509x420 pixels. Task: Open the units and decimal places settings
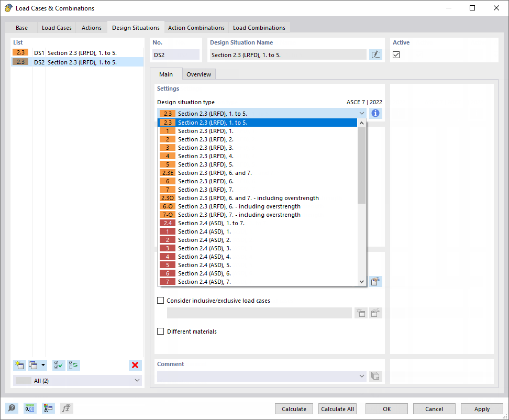(29, 408)
